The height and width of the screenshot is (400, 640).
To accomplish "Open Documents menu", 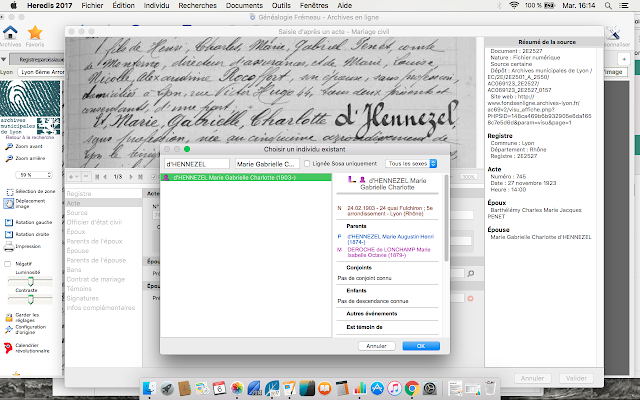I will click(244, 6).
